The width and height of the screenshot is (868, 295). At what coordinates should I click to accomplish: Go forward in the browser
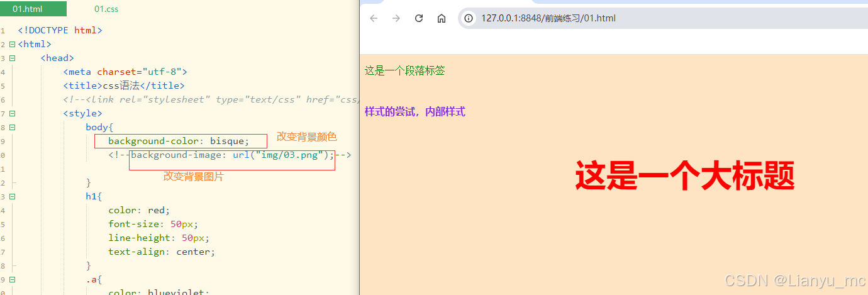coord(396,18)
